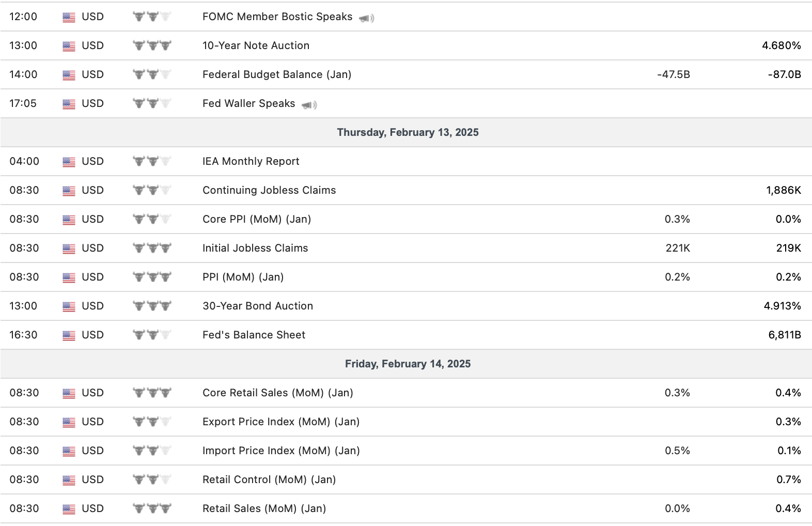Click US flag on 10-Year Note Auction row
Image resolution: width=812 pixels, height=526 pixels.
[x=69, y=46]
